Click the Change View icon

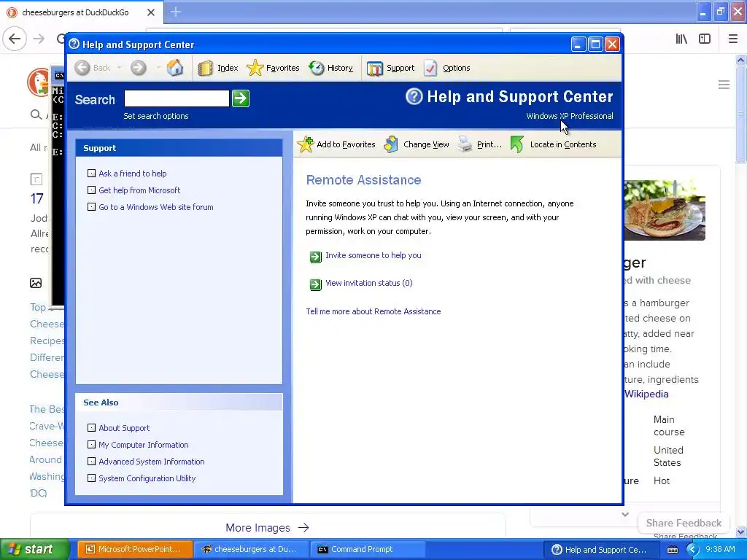point(391,144)
